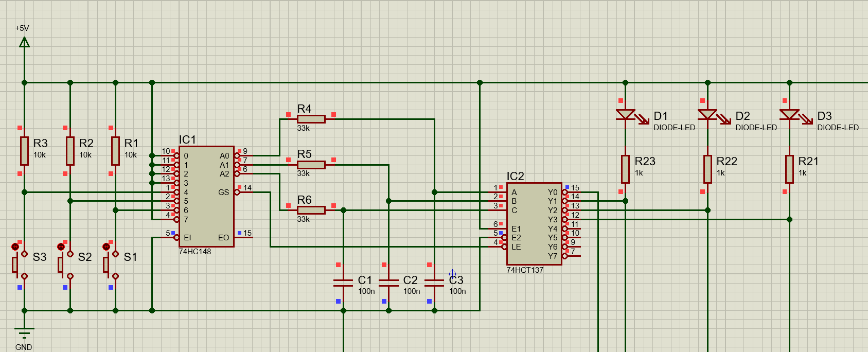
Task: Select resistor R22 below D2
Action: (x=707, y=169)
